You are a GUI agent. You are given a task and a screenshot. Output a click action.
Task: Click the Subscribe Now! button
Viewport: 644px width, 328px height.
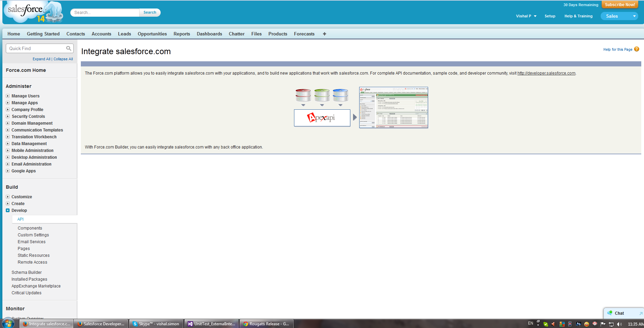(620, 5)
